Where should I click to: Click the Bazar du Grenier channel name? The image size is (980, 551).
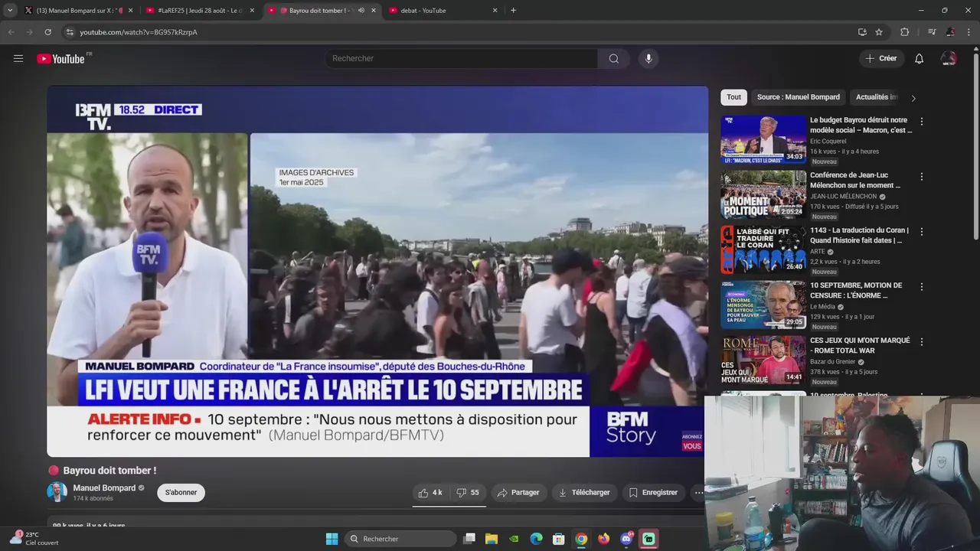point(834,362)
